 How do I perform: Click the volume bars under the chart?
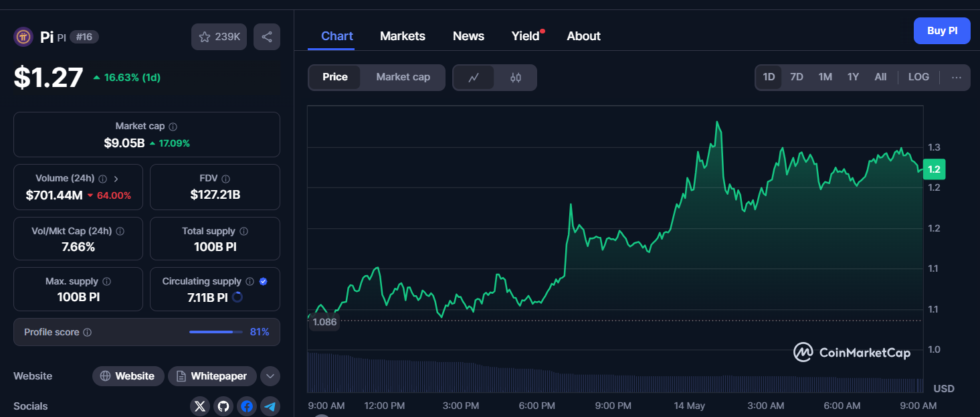tap(615, 373)
